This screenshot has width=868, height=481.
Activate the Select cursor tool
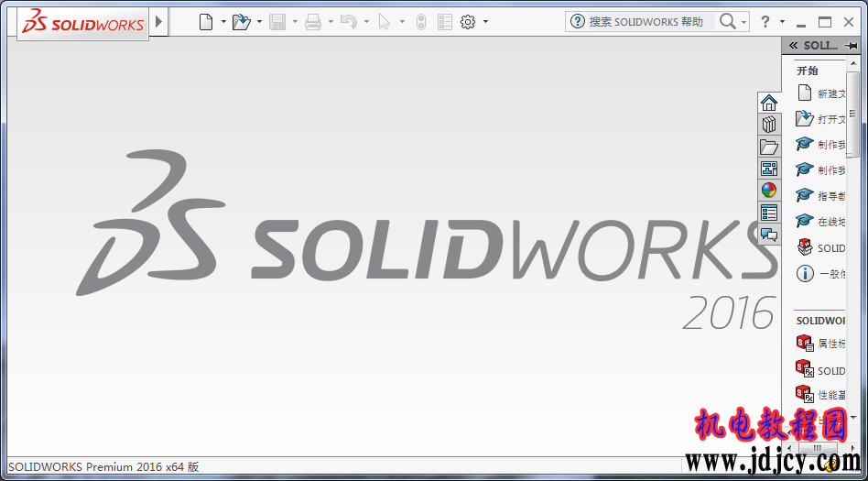pos(385,22)
